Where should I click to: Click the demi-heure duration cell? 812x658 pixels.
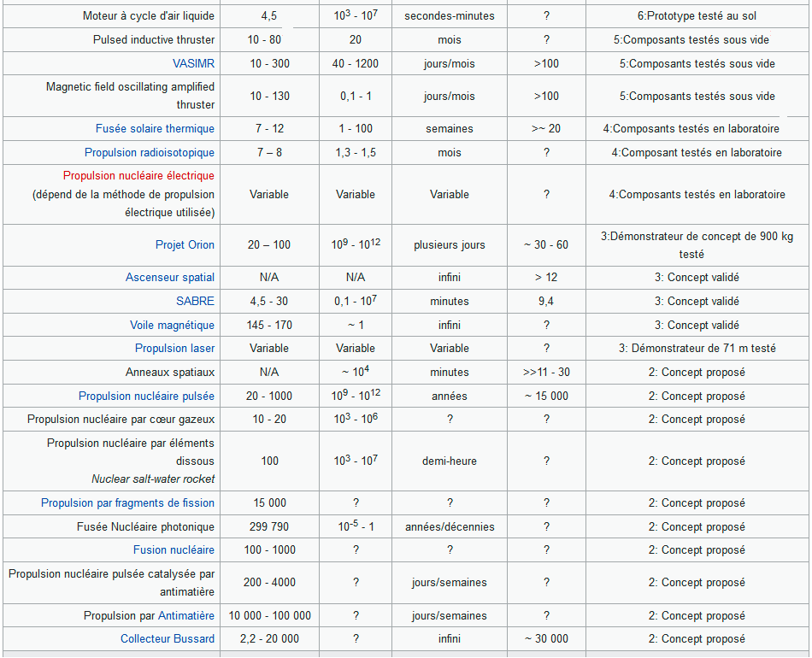point(449,461)
